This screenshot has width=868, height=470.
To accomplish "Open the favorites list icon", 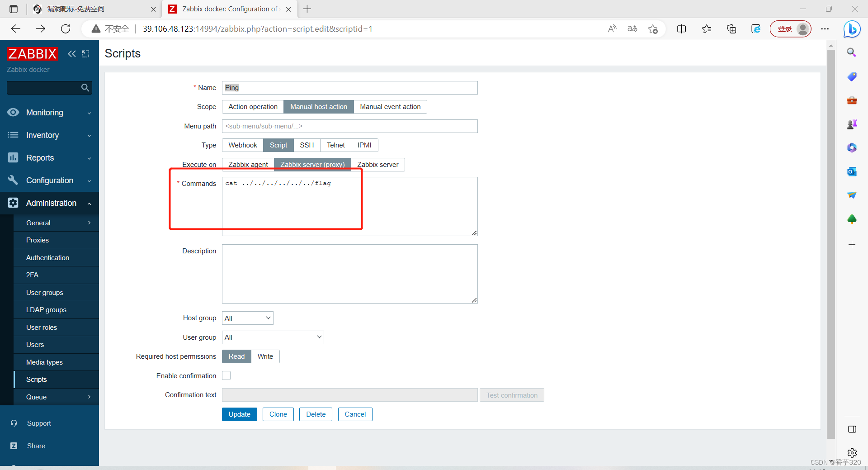I will coord(707,29).
